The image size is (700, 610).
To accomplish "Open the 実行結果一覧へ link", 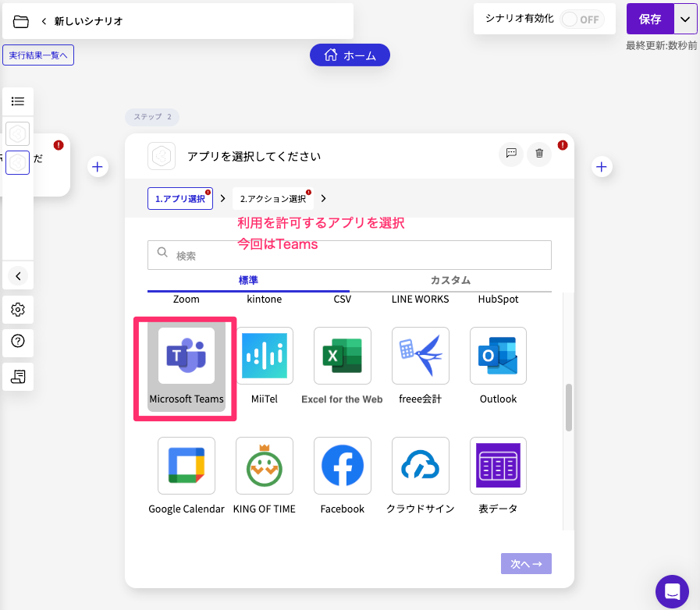I will click(x=38, y=55).
